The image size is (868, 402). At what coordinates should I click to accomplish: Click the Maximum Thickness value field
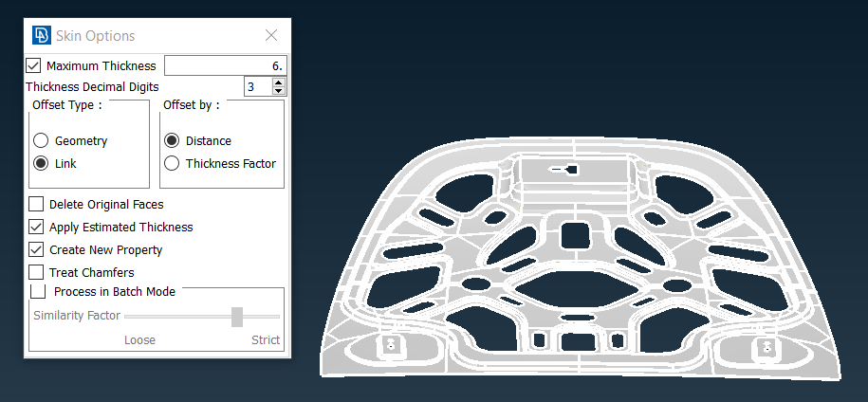click(225, 65)
